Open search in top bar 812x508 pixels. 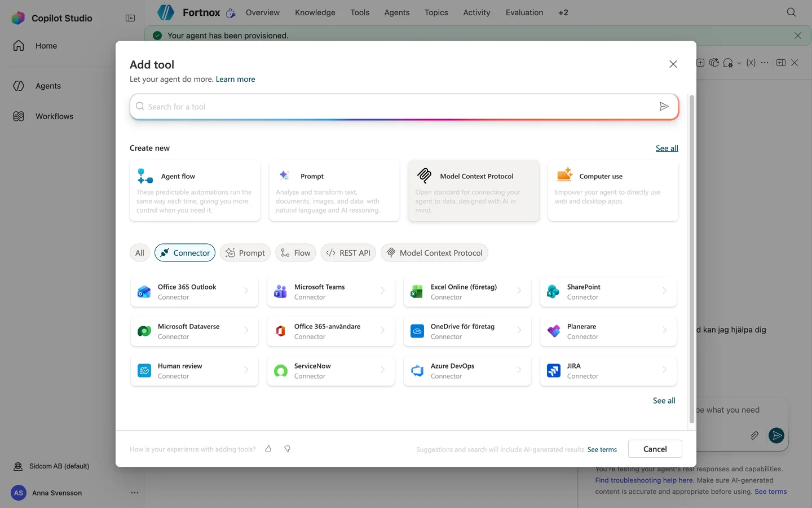pos(791,12)
